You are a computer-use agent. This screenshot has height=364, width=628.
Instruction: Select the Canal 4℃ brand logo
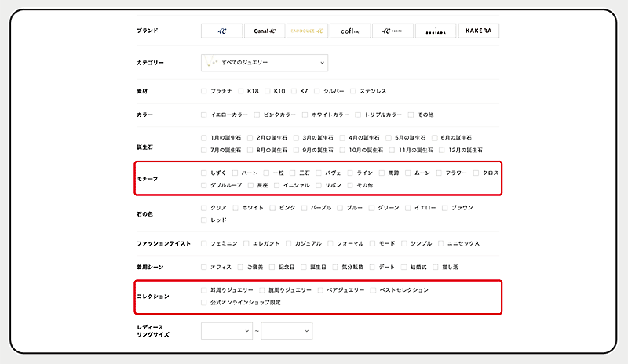[264, 31]
